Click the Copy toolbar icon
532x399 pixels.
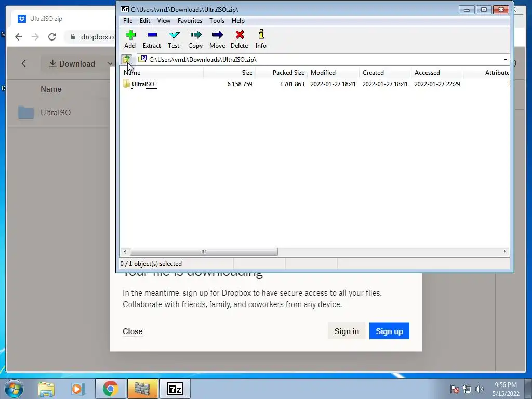tap(195, 39)
